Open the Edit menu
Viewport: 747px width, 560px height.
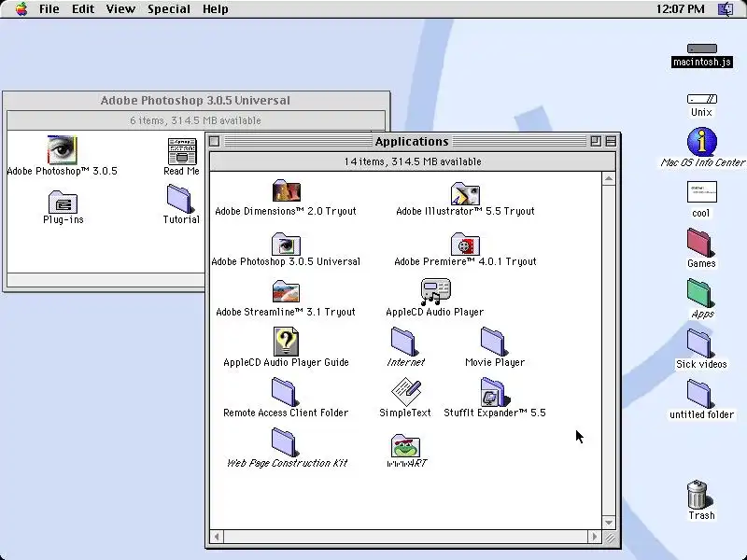click(x=83, y=9)
